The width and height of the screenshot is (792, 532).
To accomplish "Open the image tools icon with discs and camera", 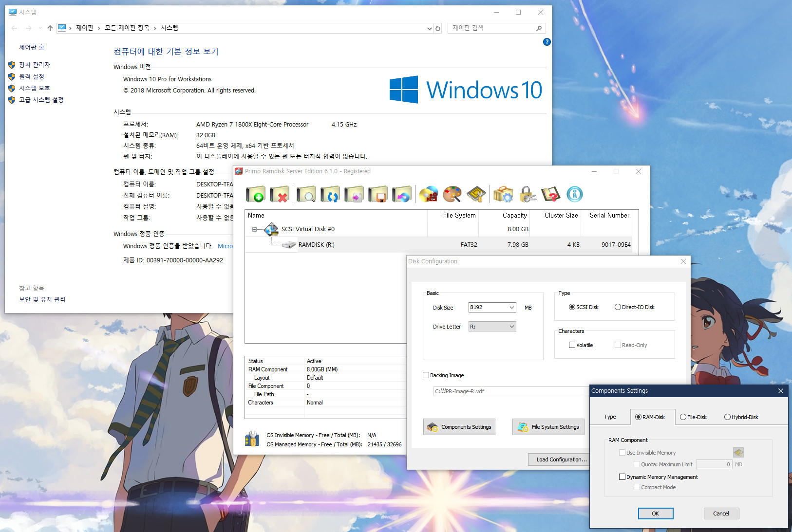I will [x=429, y=194].
